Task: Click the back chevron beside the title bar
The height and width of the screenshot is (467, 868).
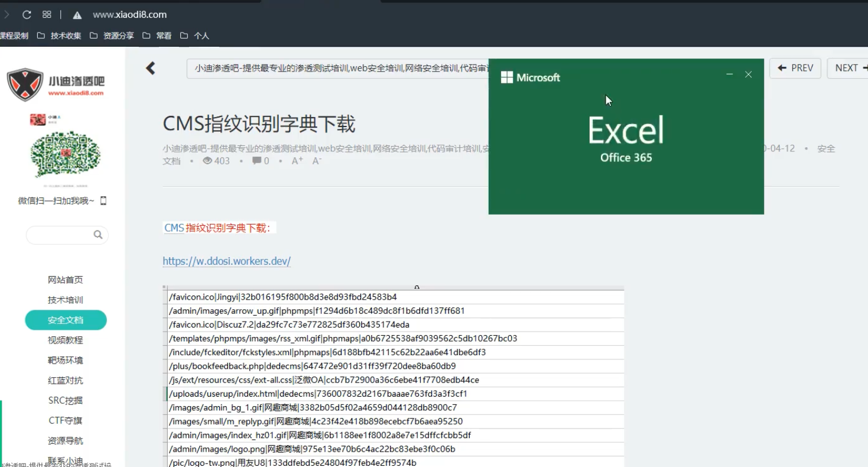Action: pyautogui.click(x=151, y=69)
